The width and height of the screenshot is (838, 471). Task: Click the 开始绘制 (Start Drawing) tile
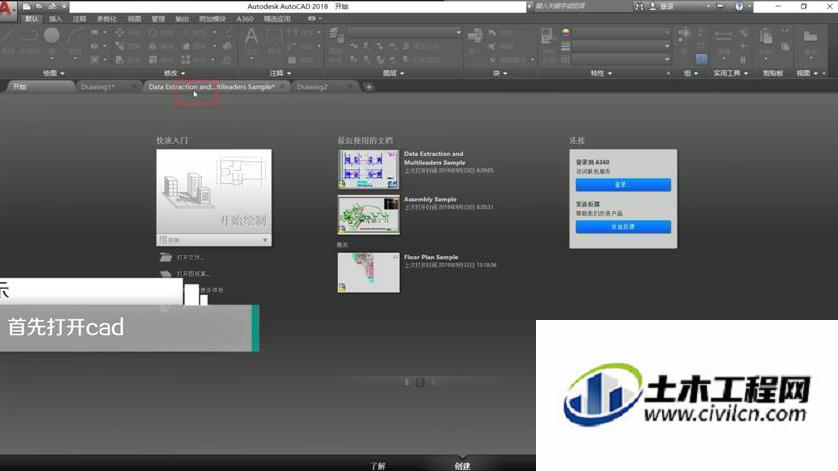[x=214, y=191]
